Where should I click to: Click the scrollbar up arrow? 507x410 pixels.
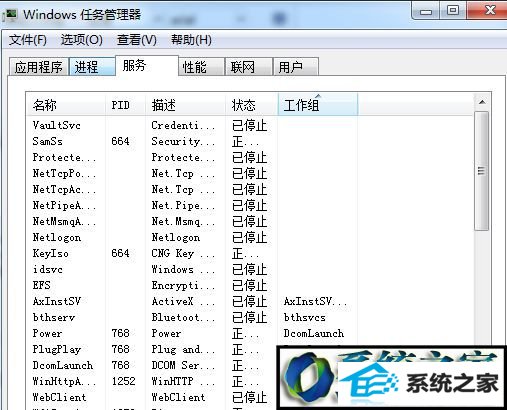click(482, 102)
